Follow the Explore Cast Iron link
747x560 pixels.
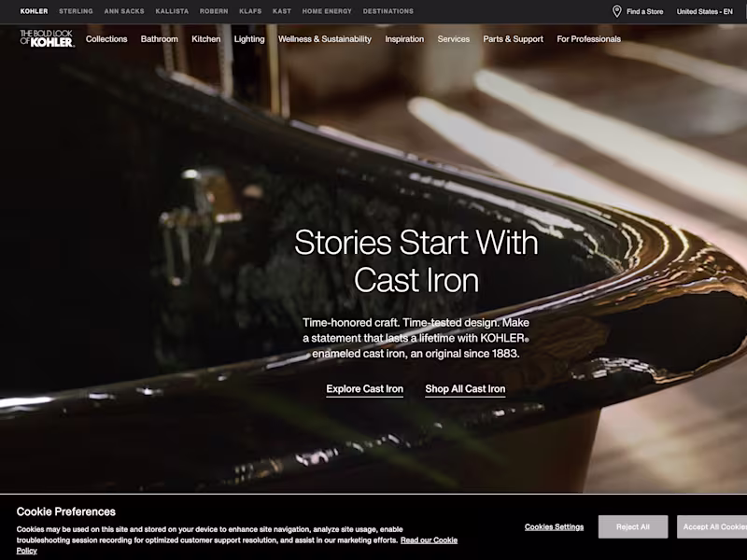pyautogui.click(x=364, y=389)
